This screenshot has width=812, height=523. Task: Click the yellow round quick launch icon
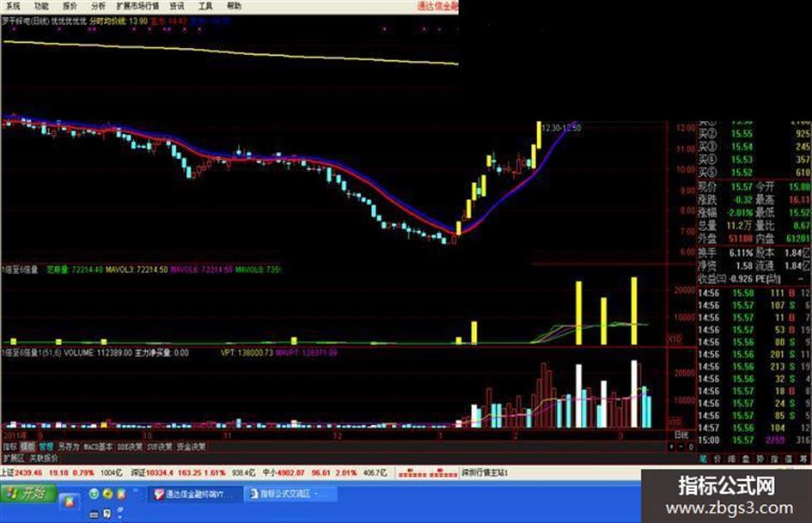pos(107,494)
